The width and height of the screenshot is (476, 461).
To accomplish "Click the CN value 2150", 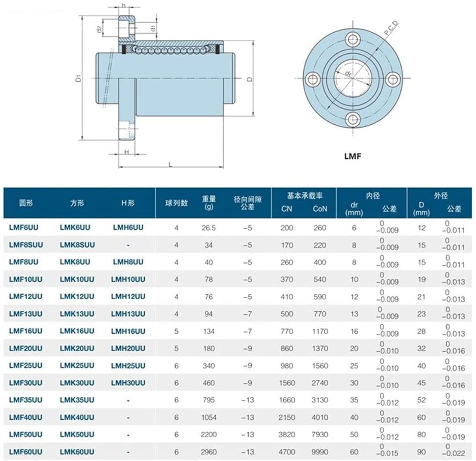I will [287, 418].
